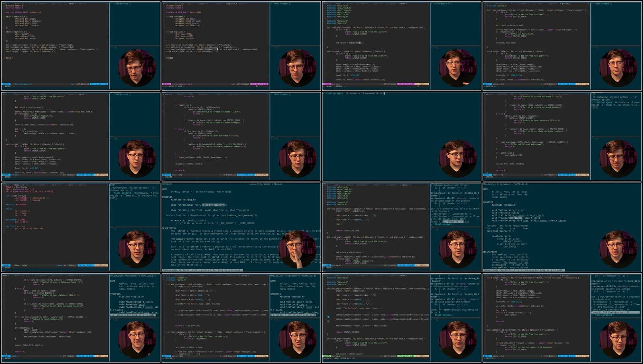Select the strtok man page frame
643x364 pixels.
241,227
